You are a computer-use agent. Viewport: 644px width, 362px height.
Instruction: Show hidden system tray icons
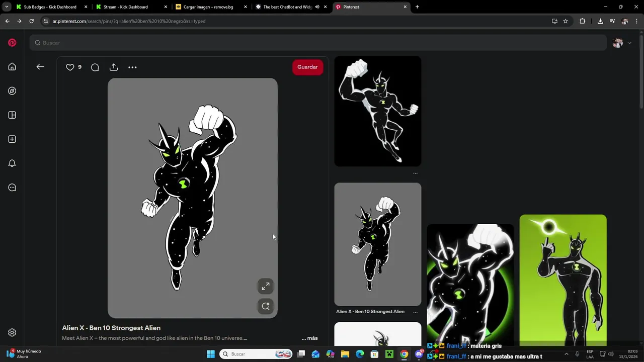(566, 354)
